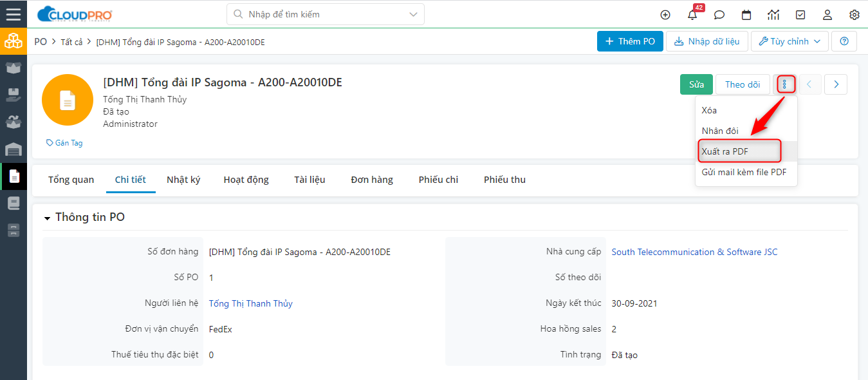Choose Nhân đôi from the actions menu
The height and width of the screenshot is (380, 868).
(746, 131)
